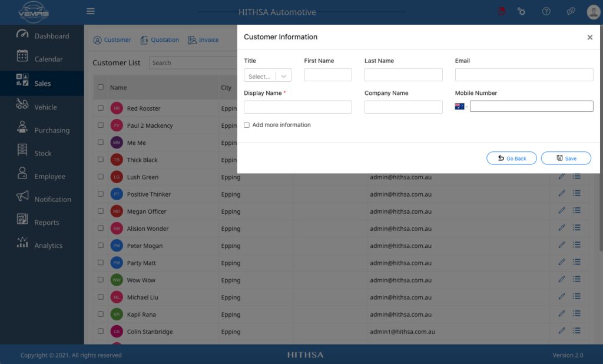603x364 pixels.
Task: Toggle the hamburger menu icon
Action: [x=91, y=11]
